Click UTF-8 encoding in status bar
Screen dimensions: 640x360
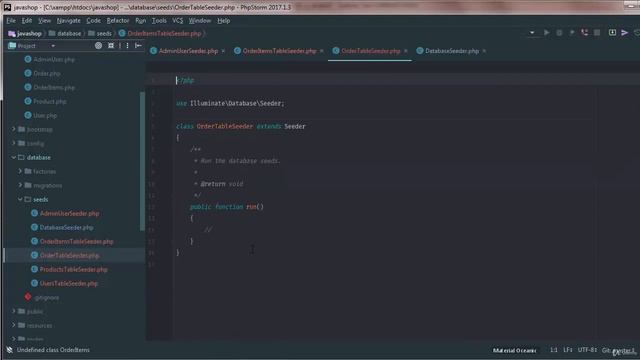(x=587, y=350)
